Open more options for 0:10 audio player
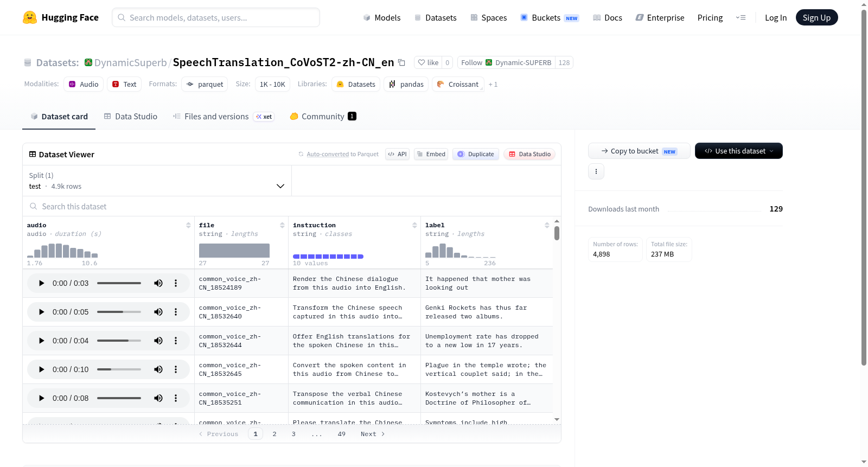The width and height of the screenshot is (868, 467). (x=176, y=369)
